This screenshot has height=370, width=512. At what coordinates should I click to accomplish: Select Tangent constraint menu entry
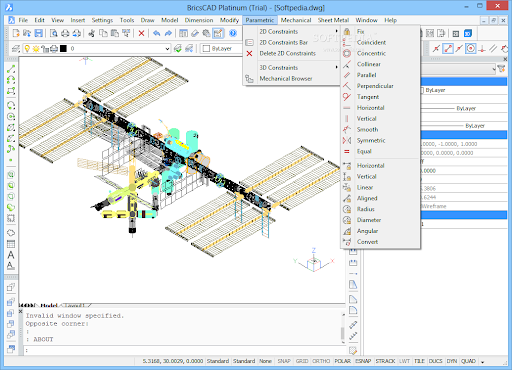[368, 97]
